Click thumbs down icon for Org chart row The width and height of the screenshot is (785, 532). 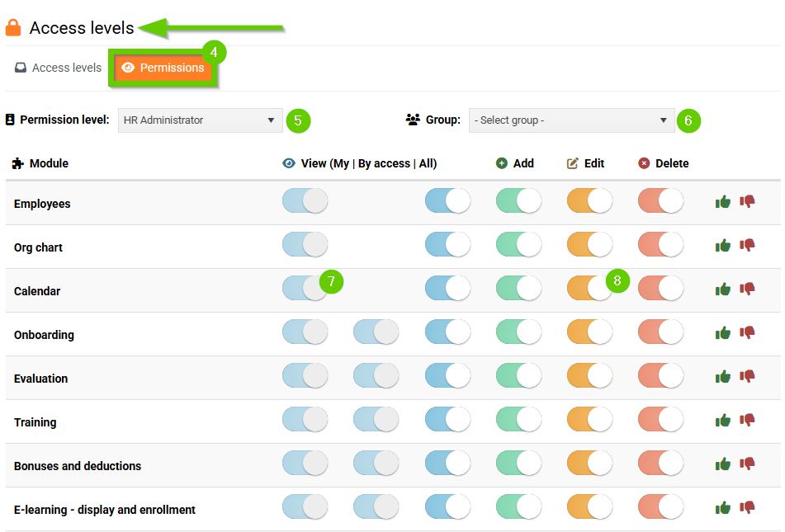click(747, 245)
